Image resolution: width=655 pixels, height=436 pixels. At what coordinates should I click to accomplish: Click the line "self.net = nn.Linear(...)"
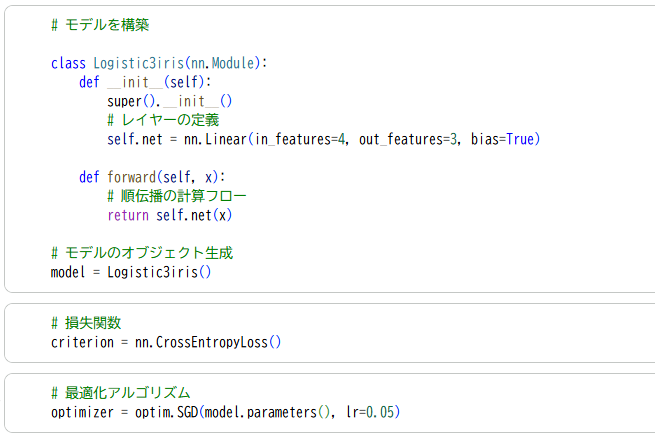323,139
